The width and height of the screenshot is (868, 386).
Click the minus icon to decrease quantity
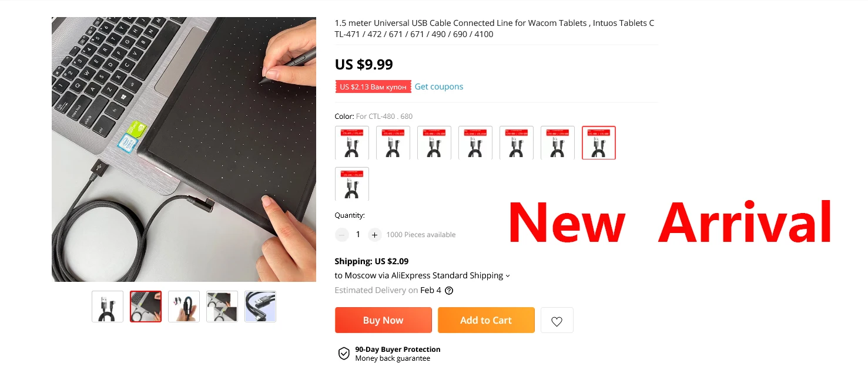click(342, 235)
